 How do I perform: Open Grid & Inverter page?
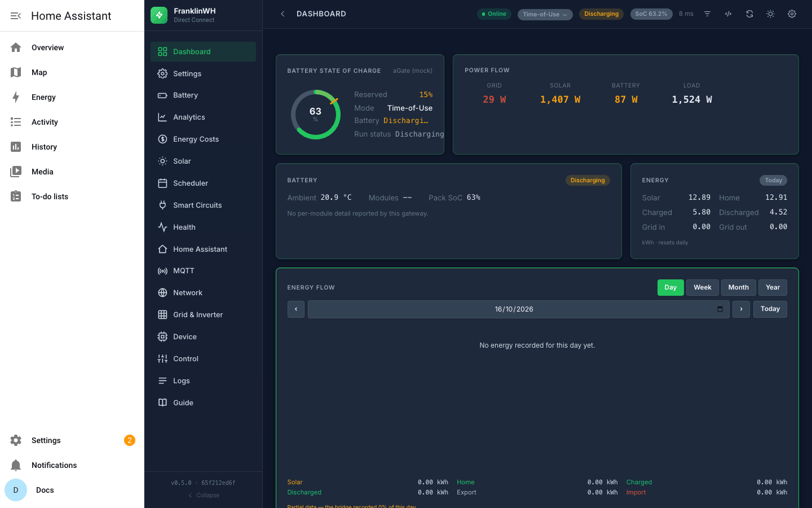pos(203,315)
